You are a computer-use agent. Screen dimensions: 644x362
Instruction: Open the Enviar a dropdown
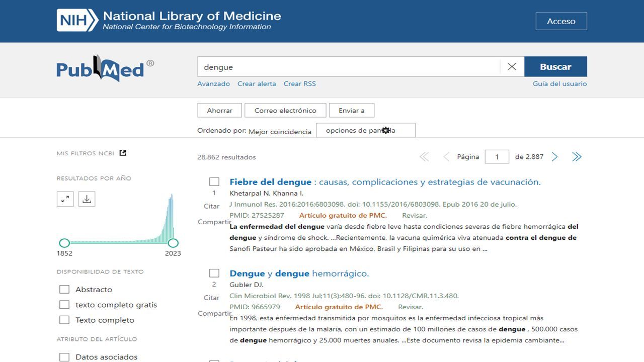(352, 110)
